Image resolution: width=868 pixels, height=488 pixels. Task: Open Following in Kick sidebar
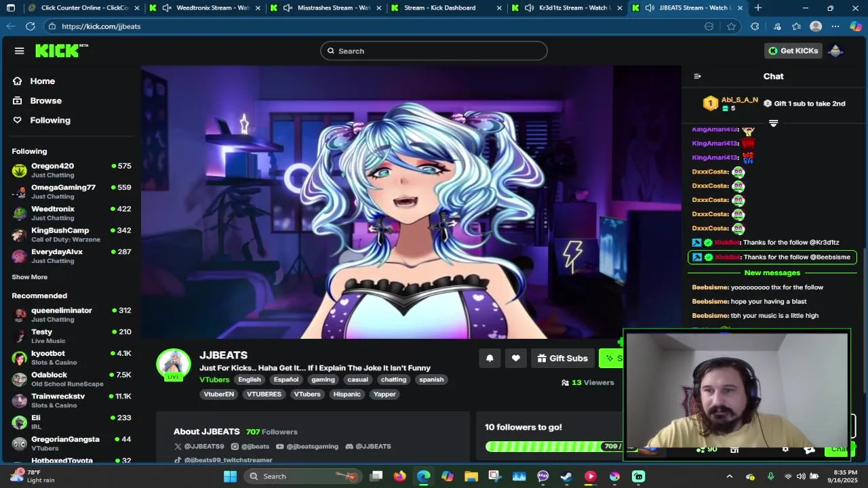(50, 120)
